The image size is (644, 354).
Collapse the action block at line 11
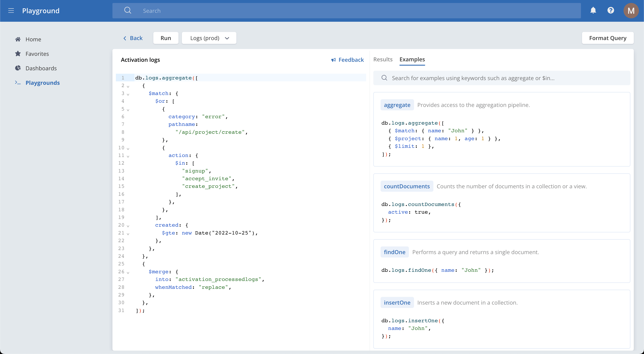pyautogui.click(x=128, y=156)
